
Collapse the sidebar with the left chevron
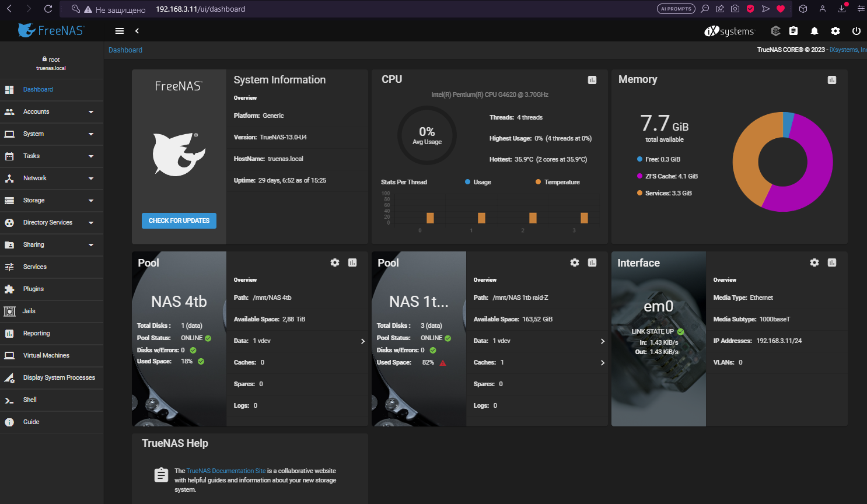(x=137, y=31)
